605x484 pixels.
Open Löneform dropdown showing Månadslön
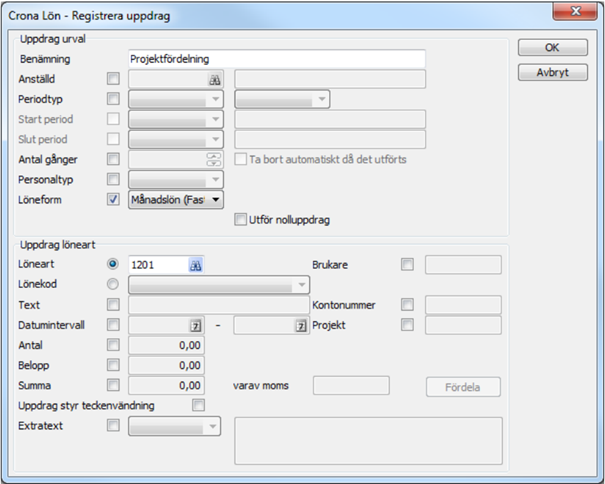click(x=176, y=200)
